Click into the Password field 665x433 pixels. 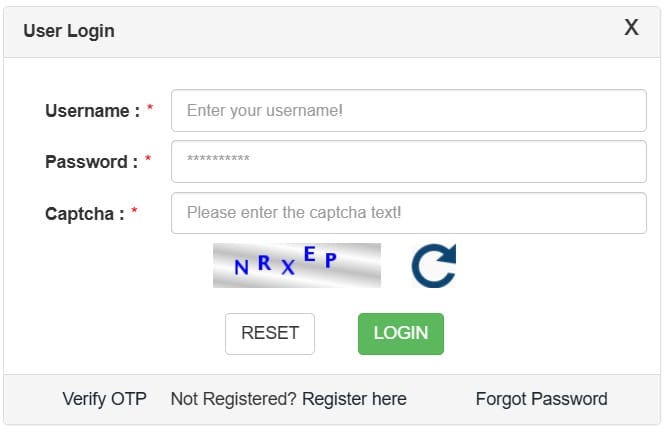[x=409, y=162]
